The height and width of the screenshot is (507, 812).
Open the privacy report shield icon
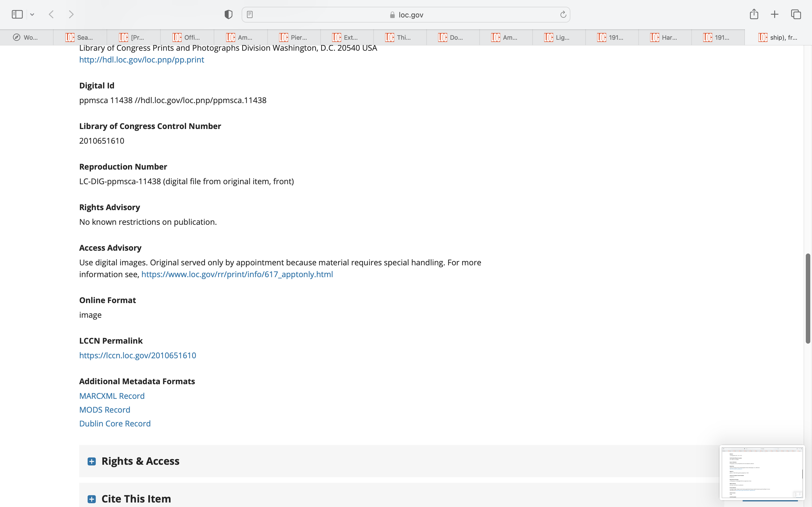pyautogui.click(x=228, y=14)
